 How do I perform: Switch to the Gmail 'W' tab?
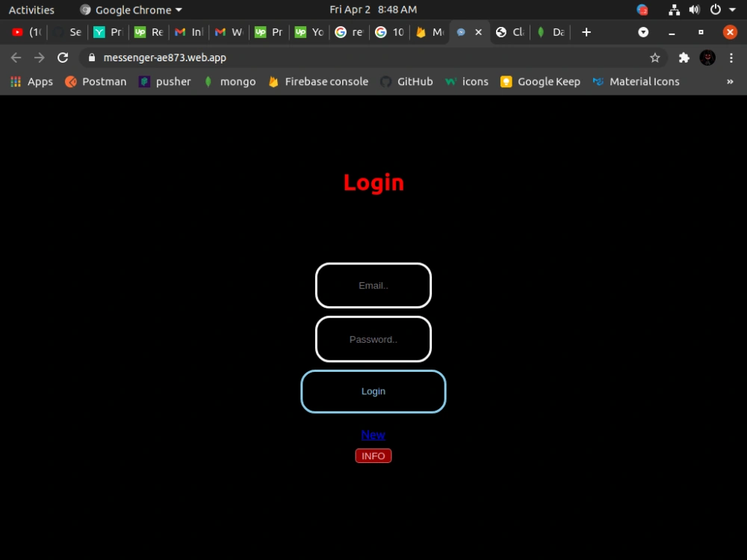tap(229, 32)
